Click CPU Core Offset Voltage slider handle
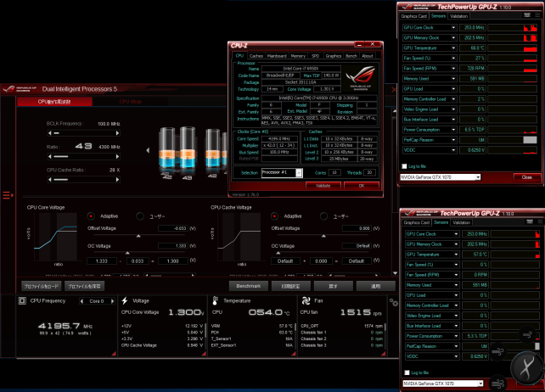 pos(138,236)
